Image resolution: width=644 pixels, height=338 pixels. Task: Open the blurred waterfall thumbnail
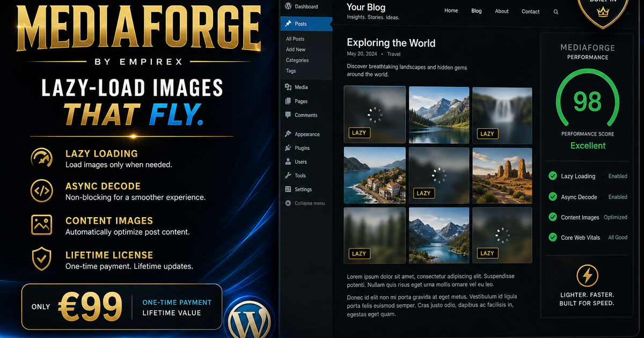[502, 115]
